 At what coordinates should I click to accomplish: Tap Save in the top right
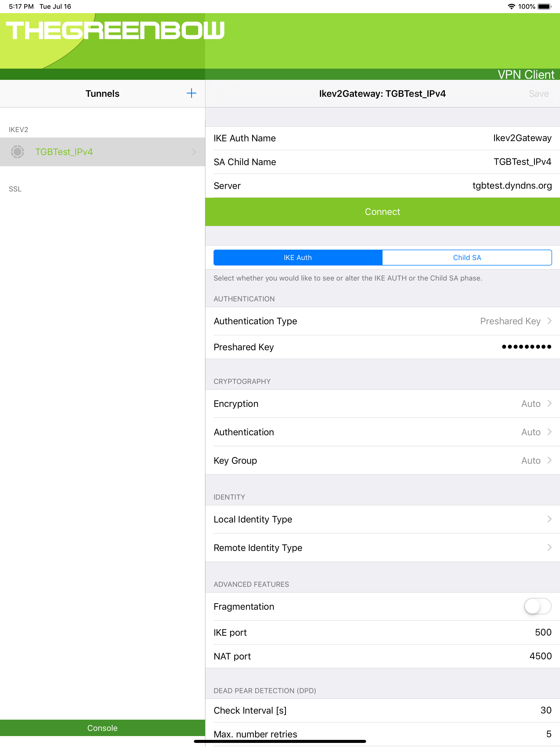(539, 94)
